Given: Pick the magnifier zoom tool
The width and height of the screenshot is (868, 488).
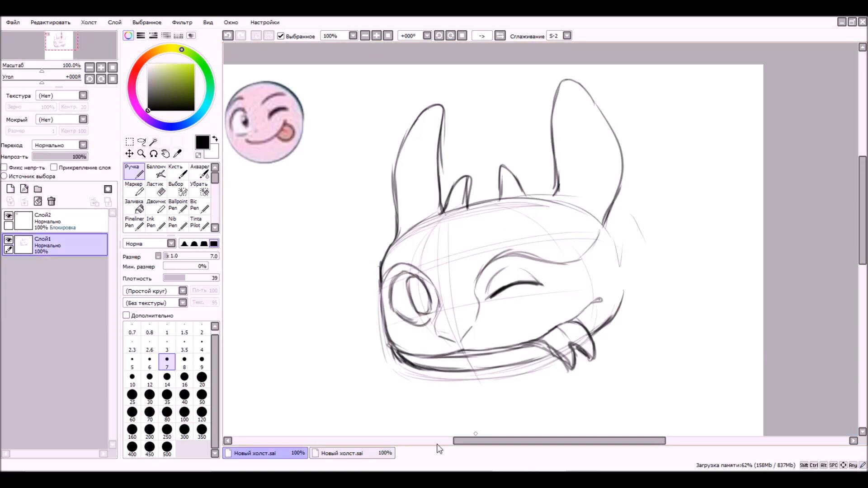Looking at the screenshot, I should click(141, 154).
